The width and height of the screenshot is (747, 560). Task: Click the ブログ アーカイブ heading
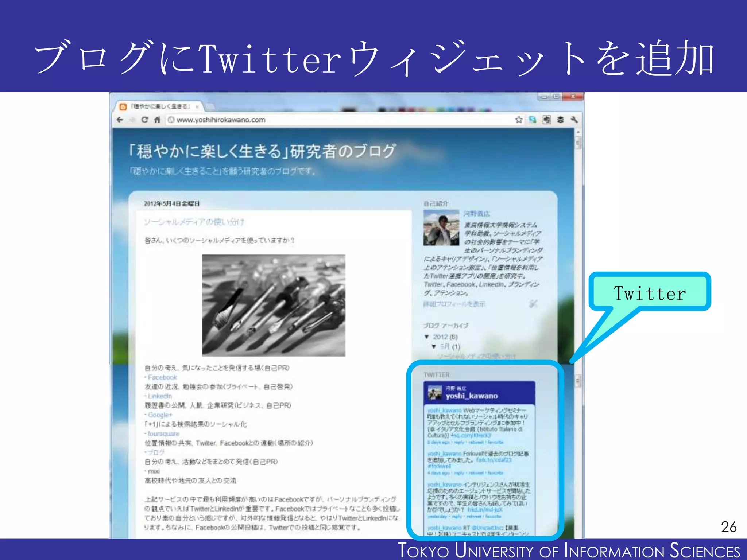(x=445, y=326)
